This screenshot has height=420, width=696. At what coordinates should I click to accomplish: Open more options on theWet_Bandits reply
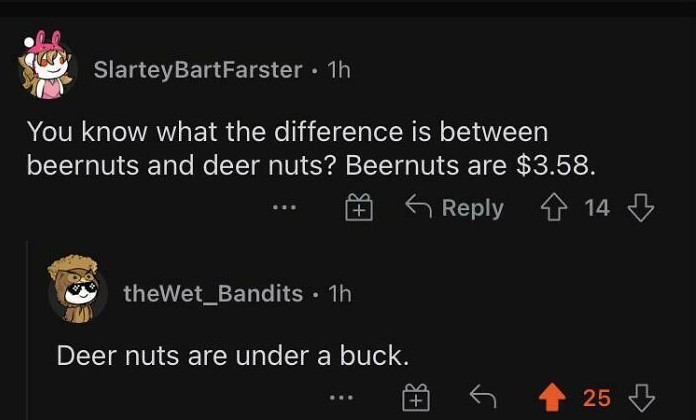(342, 398)
